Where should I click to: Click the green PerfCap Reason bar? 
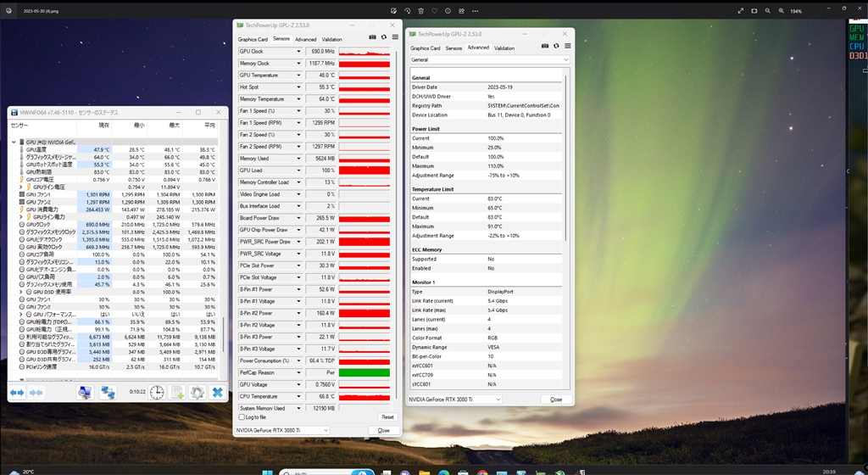click(x=364, y=372)
